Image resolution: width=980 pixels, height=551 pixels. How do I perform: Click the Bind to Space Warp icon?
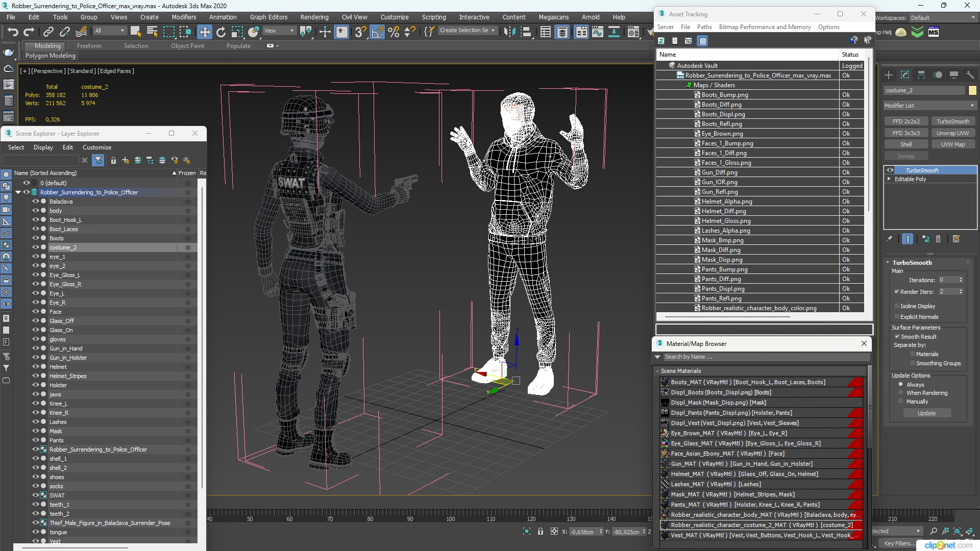(x=81, y=32)
